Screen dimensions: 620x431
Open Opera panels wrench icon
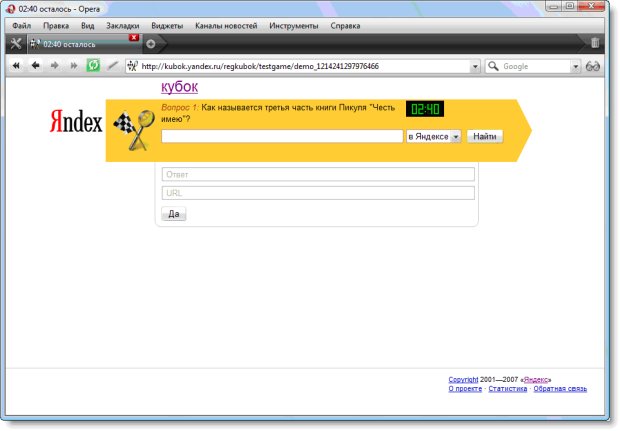pos(16,43)
